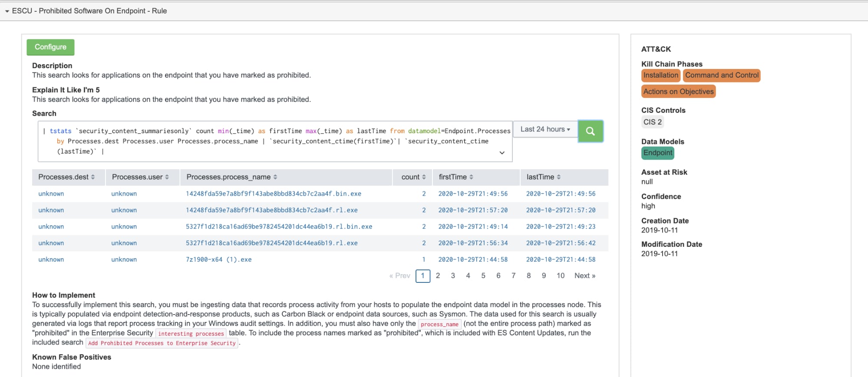
Task: Collapse the ESCU Prohibited Software rule section
Action: click(7, 11)
